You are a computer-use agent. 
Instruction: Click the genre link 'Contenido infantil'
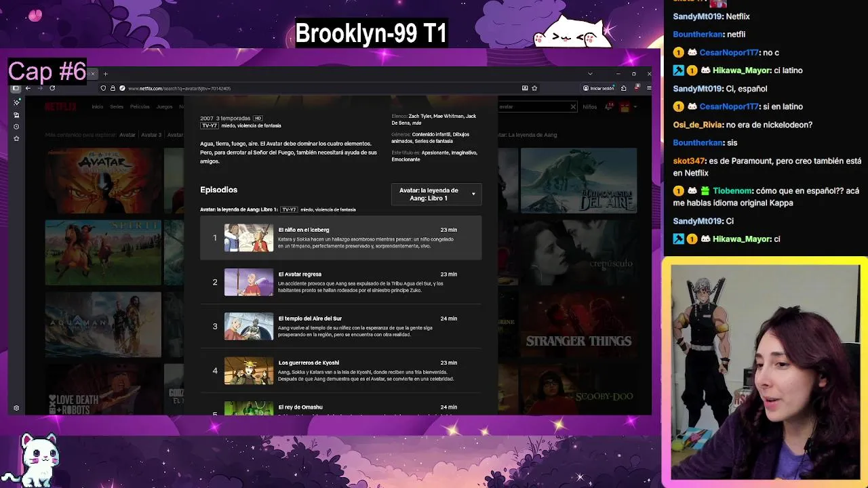coord(431,134)
